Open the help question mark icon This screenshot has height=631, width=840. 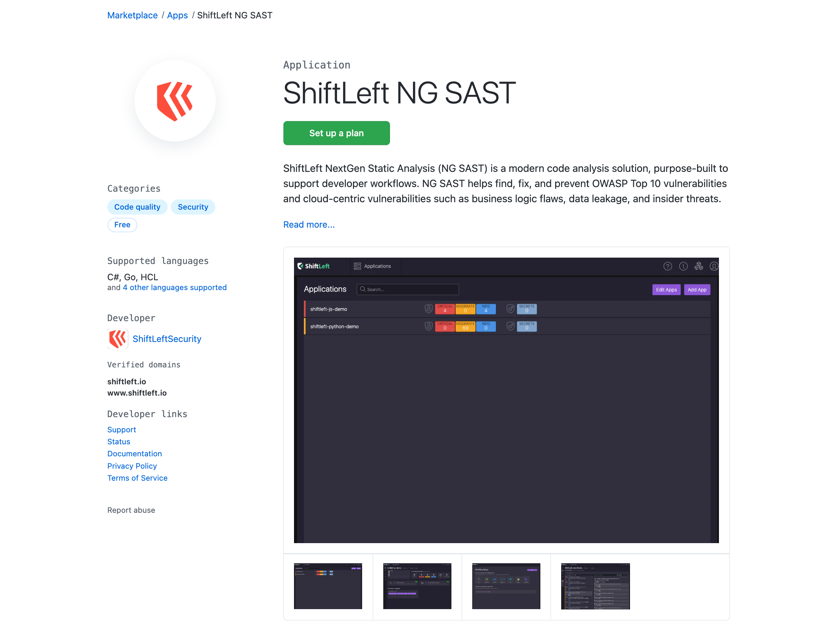coord(668,266)
